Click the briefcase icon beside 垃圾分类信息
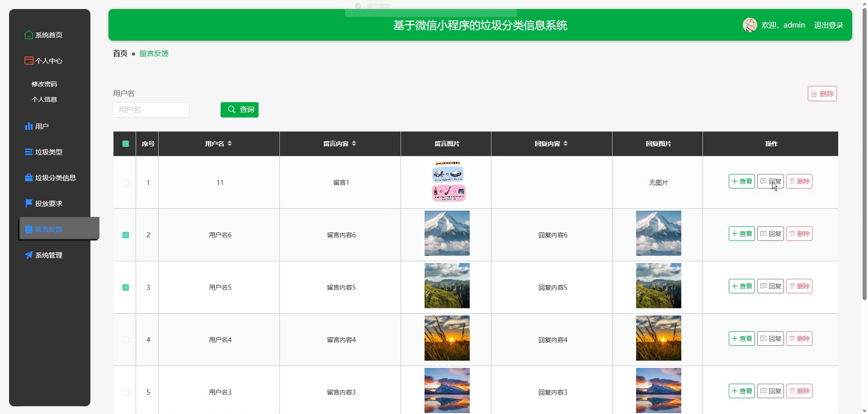 pyautogui.click(x=28, y=178)
